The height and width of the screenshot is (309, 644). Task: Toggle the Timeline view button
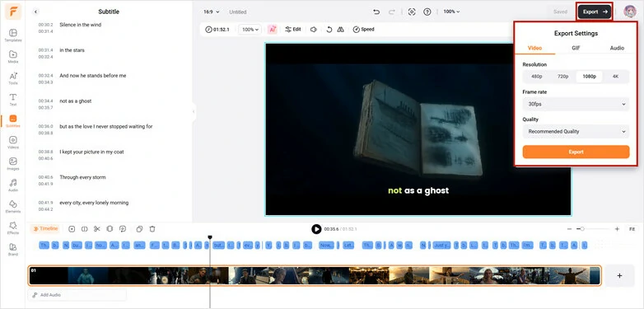[x=45, y=229]
